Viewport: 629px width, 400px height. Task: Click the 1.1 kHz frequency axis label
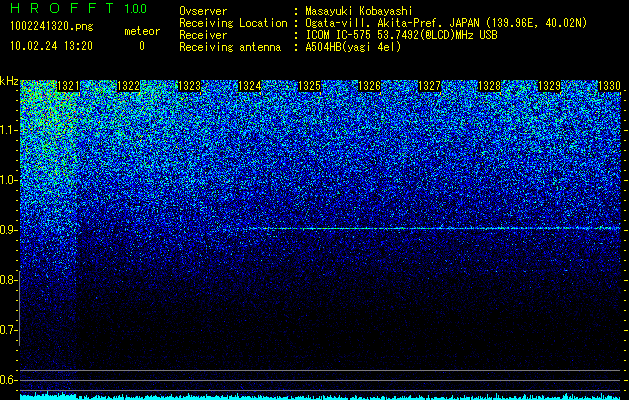(9, 130)
